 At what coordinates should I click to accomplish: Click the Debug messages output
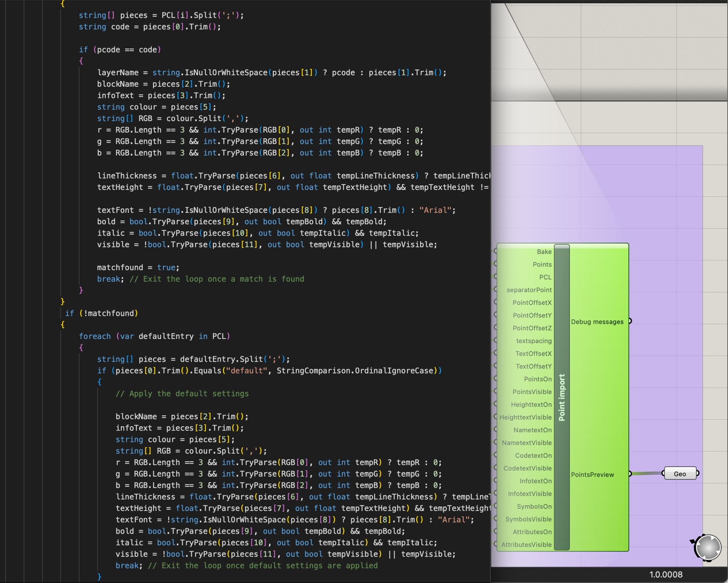597,322
